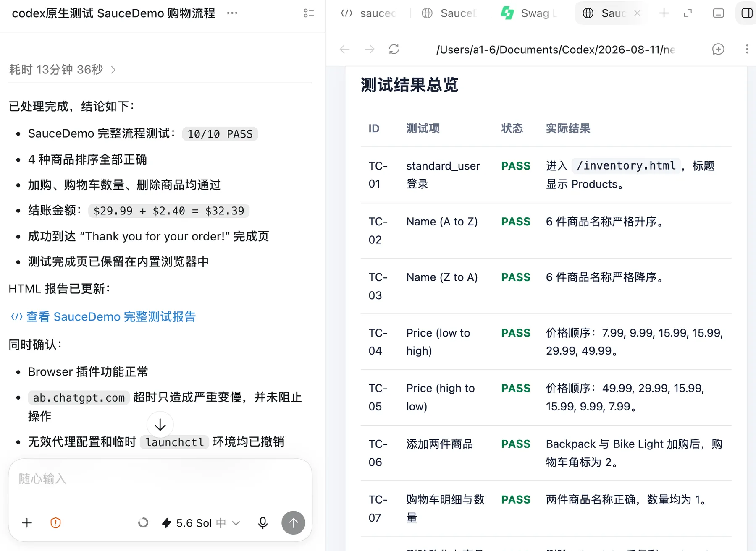
Task: Click the 10/10 PASS code badge
Action: [x=220, y=134]
